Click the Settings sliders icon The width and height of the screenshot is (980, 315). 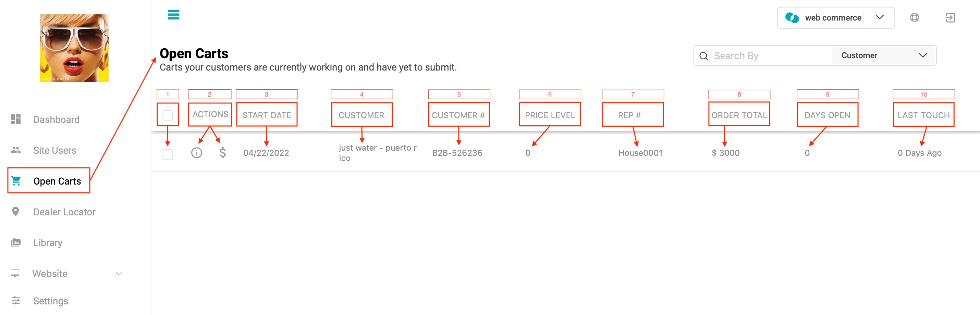(x=16, y=301)
